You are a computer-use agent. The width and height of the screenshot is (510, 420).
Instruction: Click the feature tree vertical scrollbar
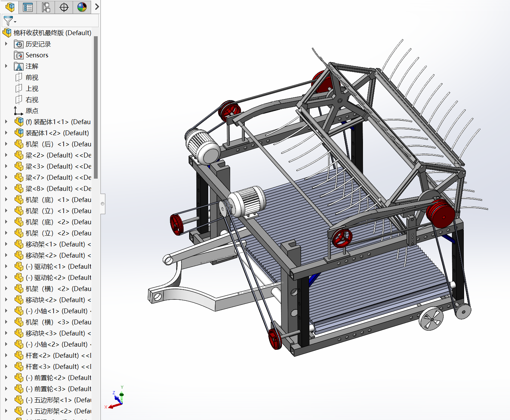point(96,108)
